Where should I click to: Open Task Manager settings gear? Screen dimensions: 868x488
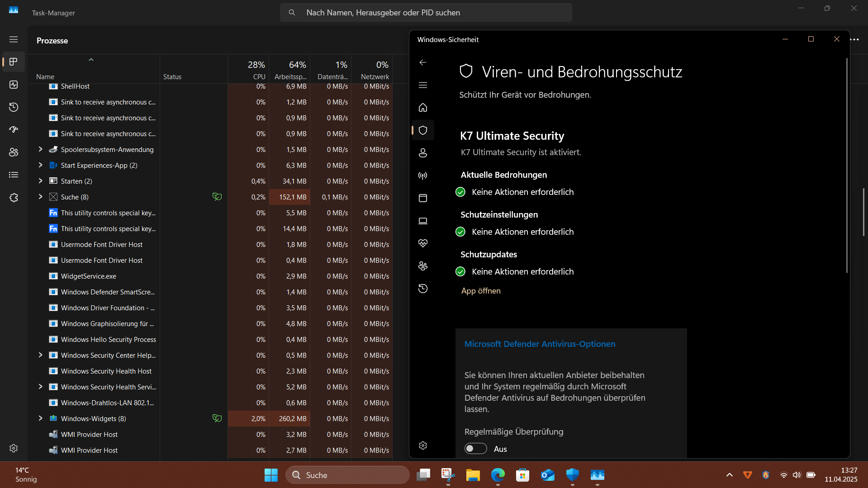point(14,448)
